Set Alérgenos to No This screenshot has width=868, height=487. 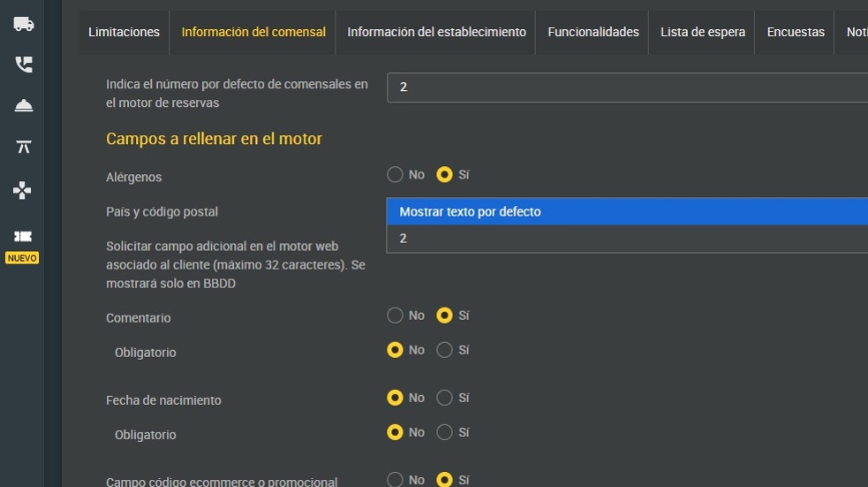(x=396, y=175)
